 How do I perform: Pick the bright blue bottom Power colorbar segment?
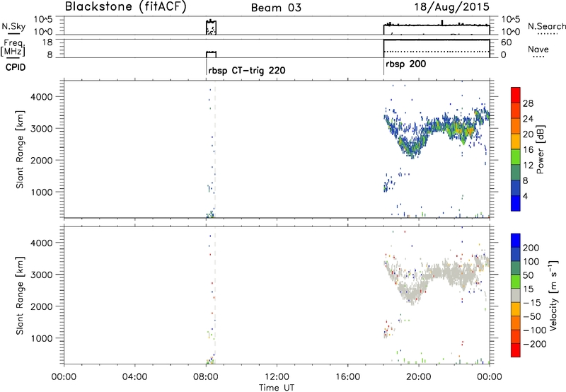click(x=516, y=203)
